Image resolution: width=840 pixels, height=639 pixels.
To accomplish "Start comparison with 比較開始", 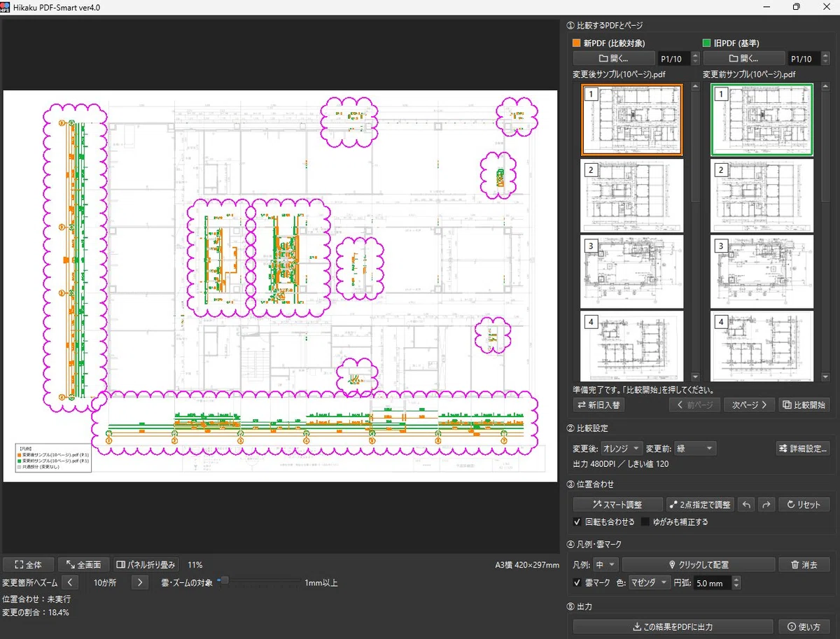I will pos(804,405).
